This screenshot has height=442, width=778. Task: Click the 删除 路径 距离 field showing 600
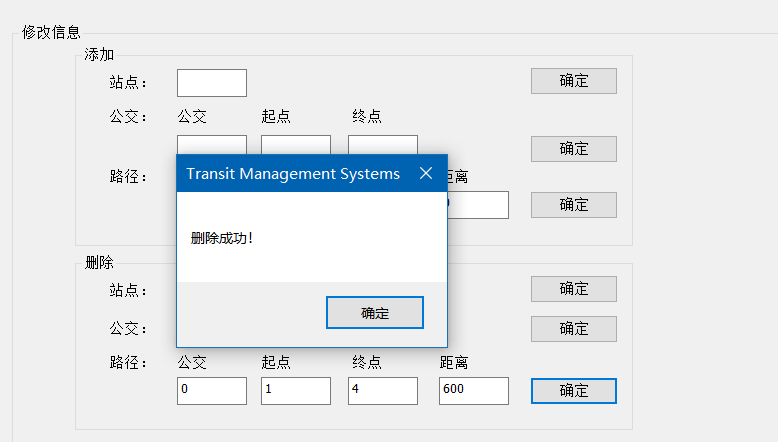pos(474,391)
